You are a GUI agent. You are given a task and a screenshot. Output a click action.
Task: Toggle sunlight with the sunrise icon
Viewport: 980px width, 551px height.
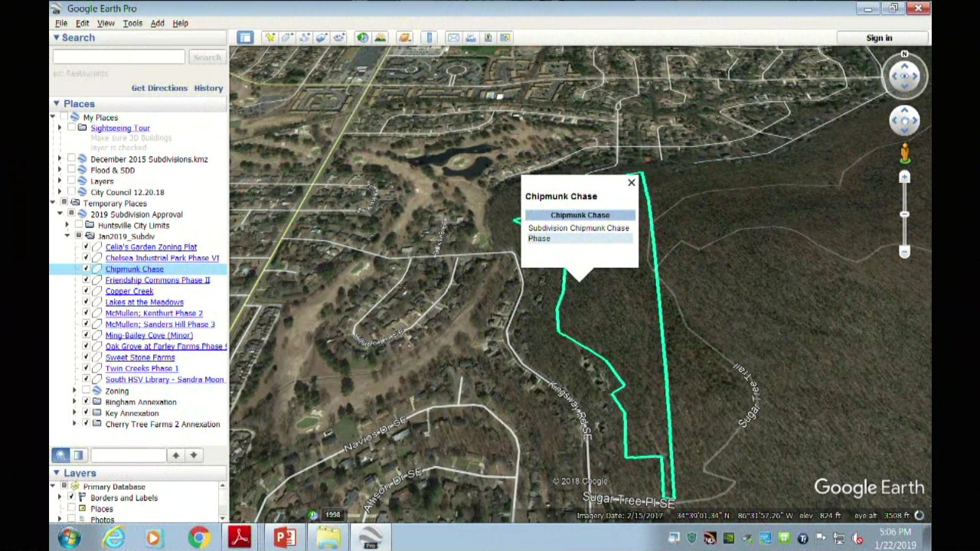(x=379, y=37)
